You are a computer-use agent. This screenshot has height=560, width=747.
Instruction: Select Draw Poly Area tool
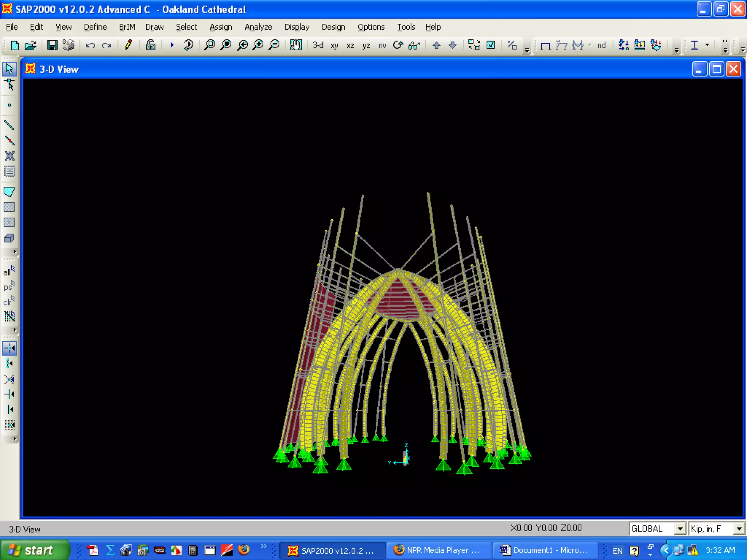[9, 192]
